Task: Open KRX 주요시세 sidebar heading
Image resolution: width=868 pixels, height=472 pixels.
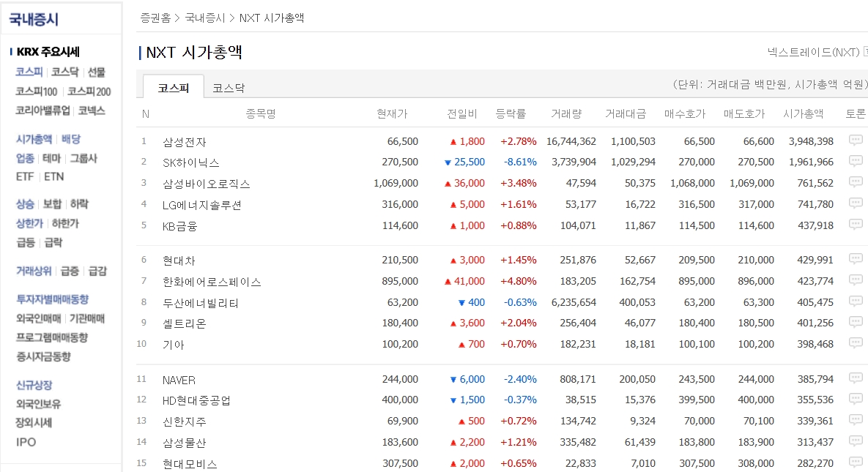Action: tap(48, 52)
